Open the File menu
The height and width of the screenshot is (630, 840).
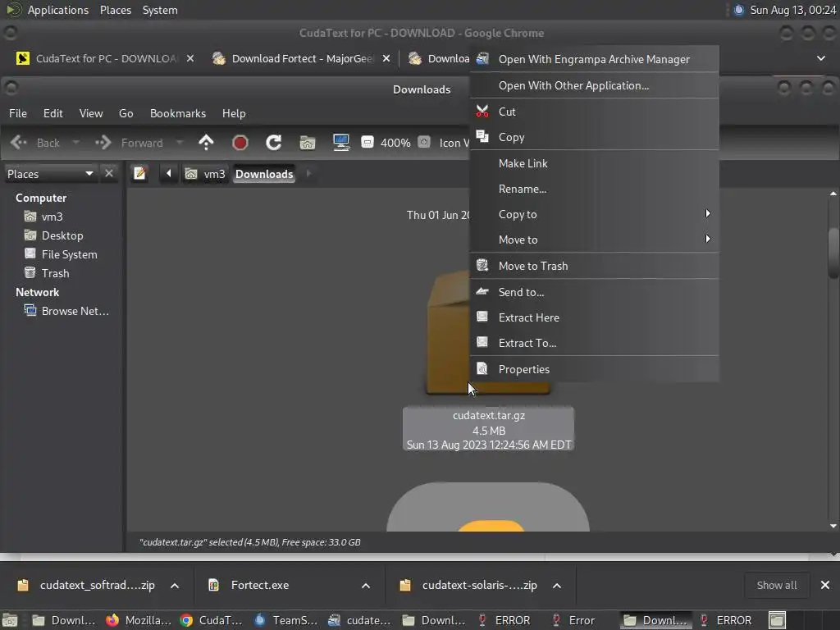(18, 113)
